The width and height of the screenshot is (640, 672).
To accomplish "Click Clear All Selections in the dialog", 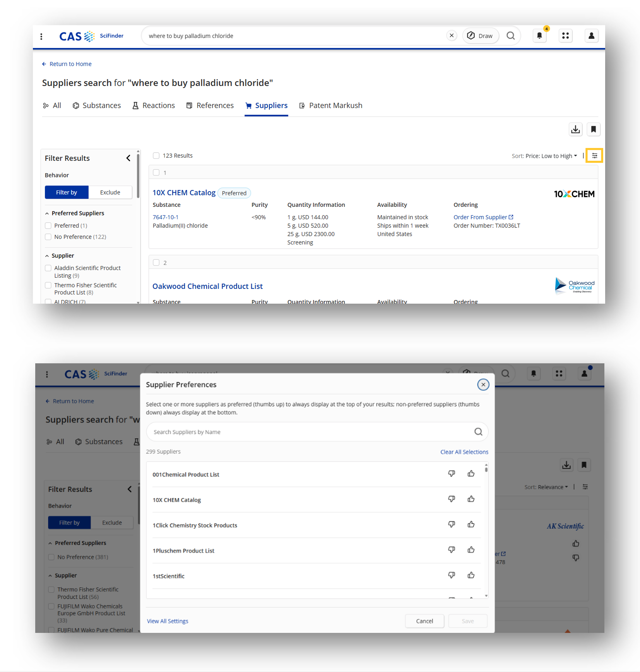I will tap(464, 452).
